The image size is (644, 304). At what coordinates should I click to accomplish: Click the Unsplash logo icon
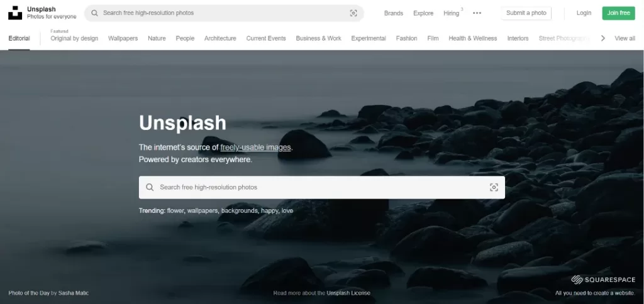14,13
